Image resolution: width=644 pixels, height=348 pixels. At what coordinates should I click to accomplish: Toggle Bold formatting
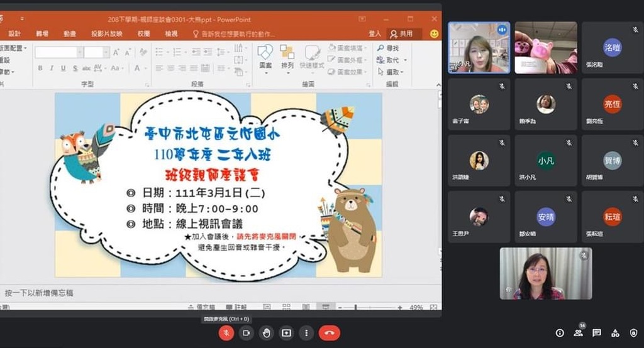pyautogui.click(x=40, y=68)
